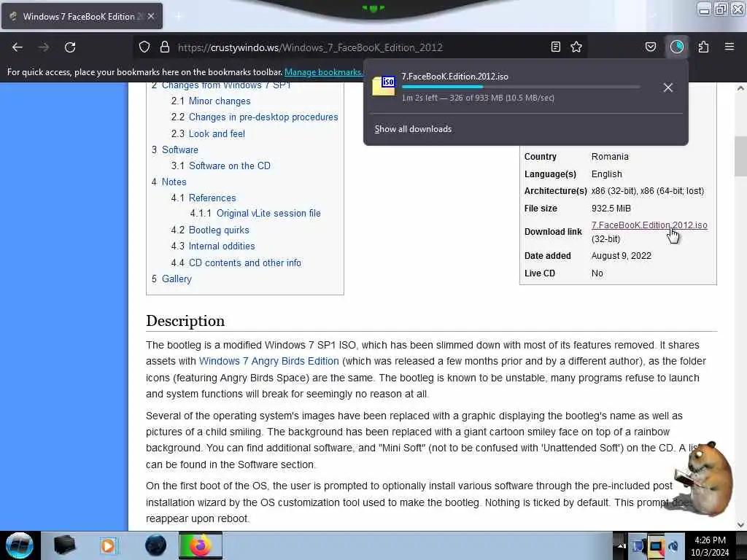Open the black folder taskbar icon
This screenshot has width=747, height=560.
coord(64,545)
